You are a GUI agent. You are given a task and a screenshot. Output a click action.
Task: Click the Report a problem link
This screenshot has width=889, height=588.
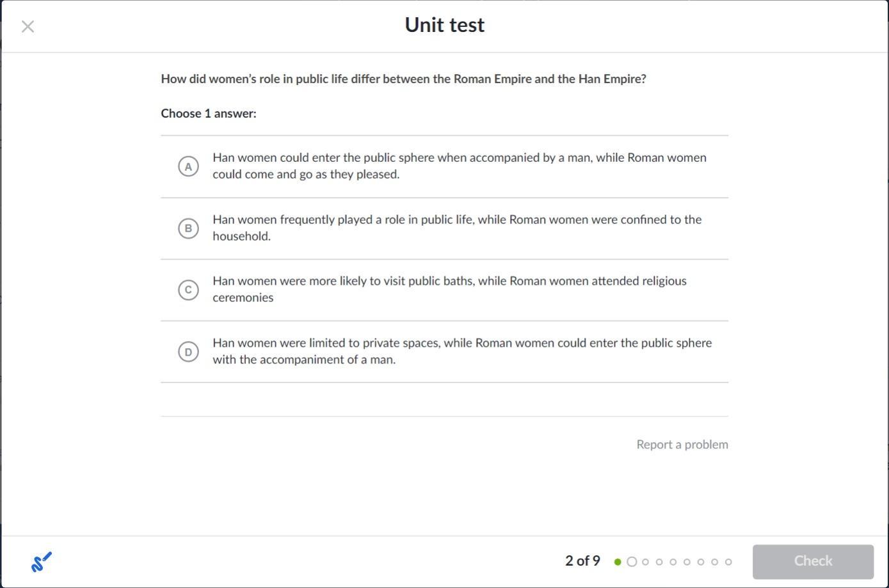point(682,445)
